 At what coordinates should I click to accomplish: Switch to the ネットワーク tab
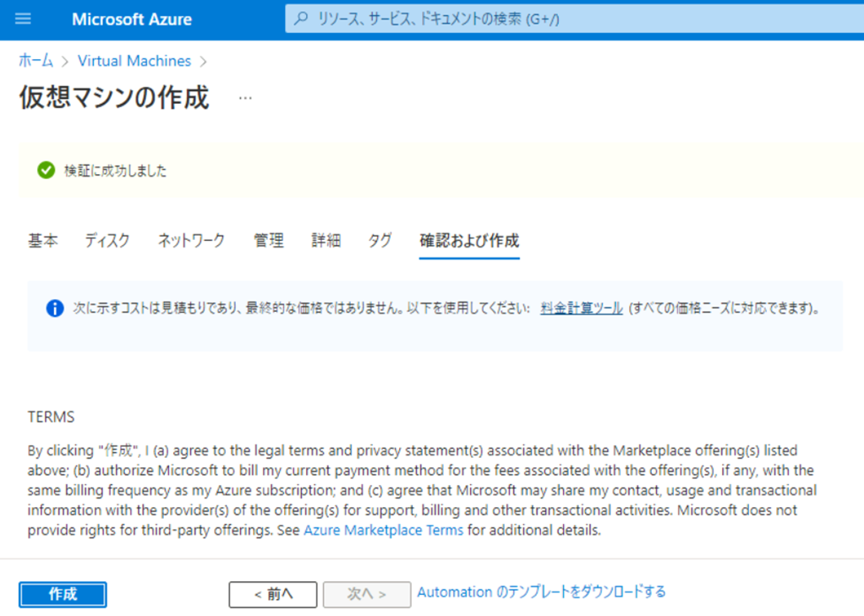point(191,240)
